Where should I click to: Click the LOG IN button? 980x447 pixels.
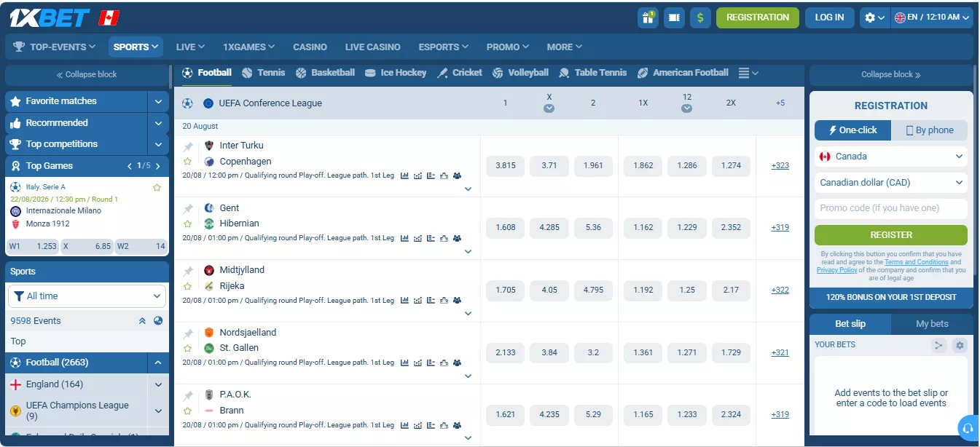829,17
